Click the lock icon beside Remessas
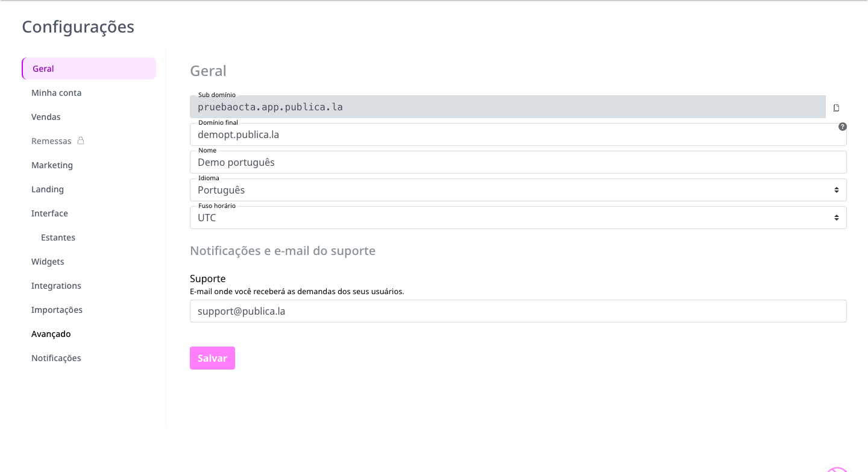The width and height of the screenshot is (868, 472). (x=81, y=140)
